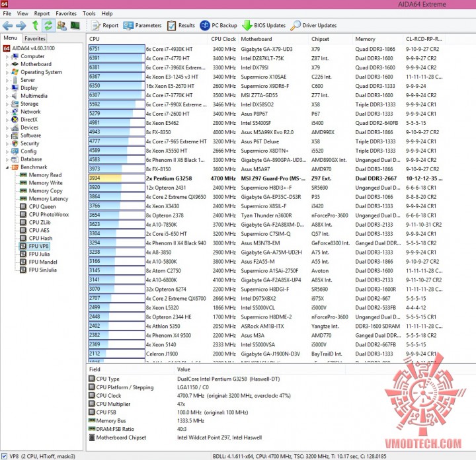The image size is (476, 460).
Task: Select the Memory Write benchmark
Action: 46,183
